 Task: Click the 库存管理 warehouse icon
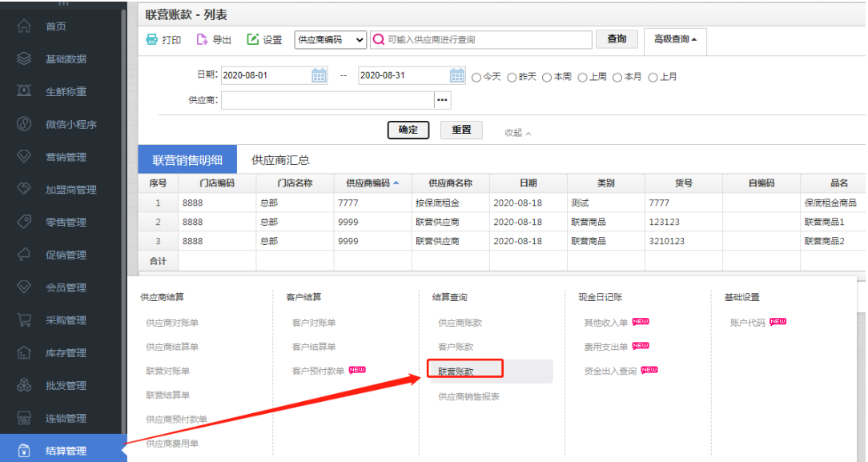pos(24,352)
